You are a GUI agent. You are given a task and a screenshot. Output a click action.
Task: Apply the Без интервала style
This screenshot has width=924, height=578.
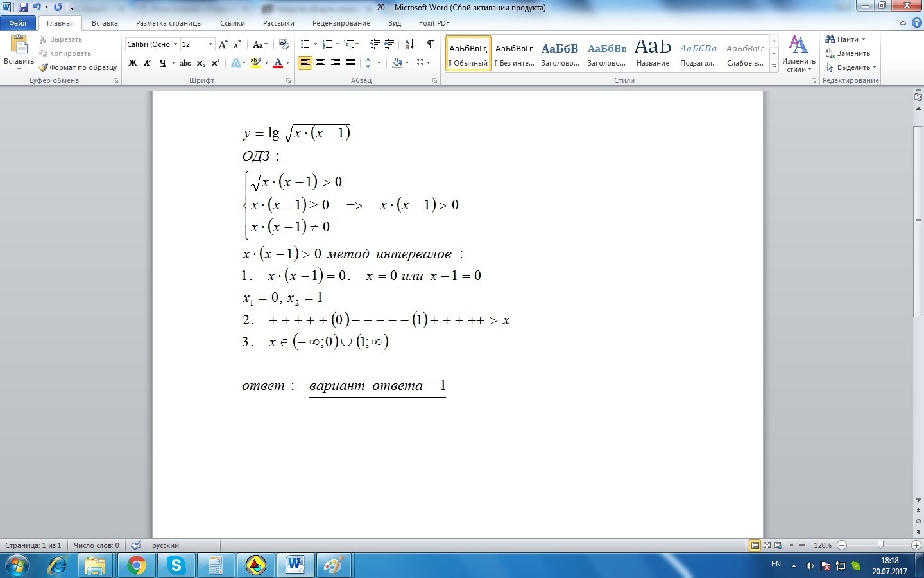[515, 53]
